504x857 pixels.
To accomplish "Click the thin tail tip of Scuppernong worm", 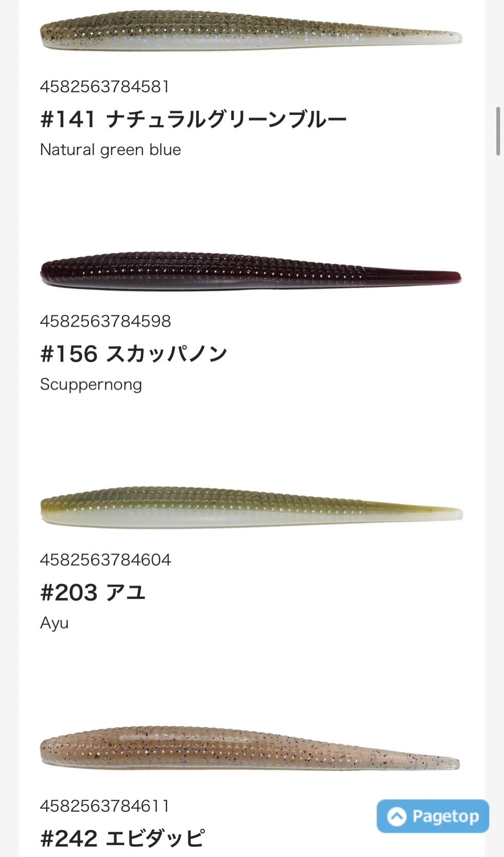I will (451, 278).
